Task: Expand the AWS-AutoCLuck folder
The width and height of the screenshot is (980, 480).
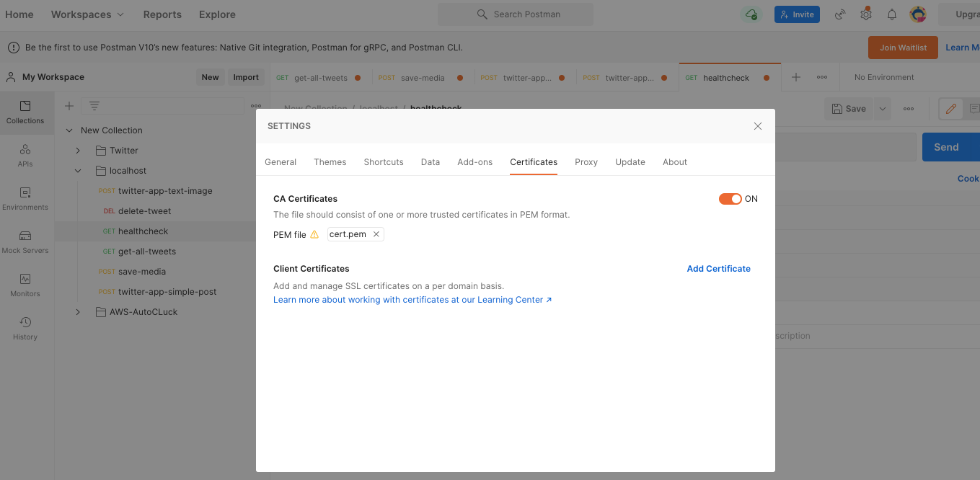Action: tap(78, 312)
